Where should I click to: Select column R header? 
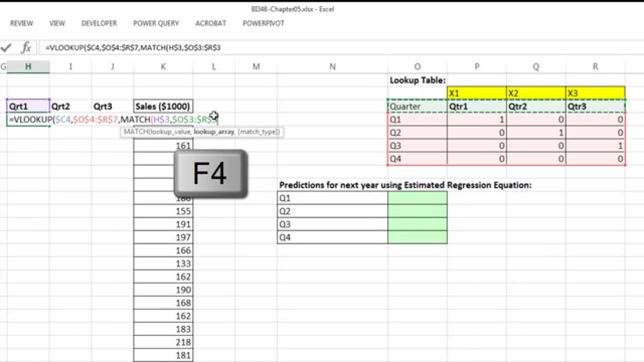595,66
